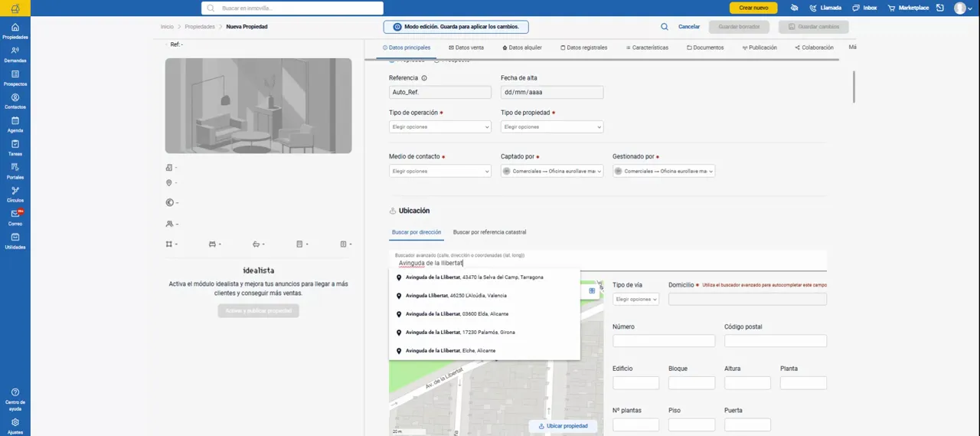Click Cancelar to discard editing

point(689,27)
